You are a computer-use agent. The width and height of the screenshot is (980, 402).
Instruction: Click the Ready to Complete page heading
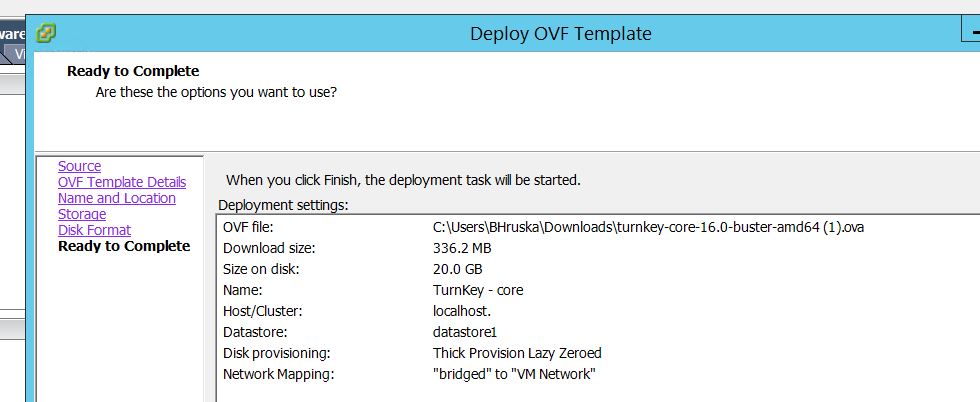click(133, 71)
